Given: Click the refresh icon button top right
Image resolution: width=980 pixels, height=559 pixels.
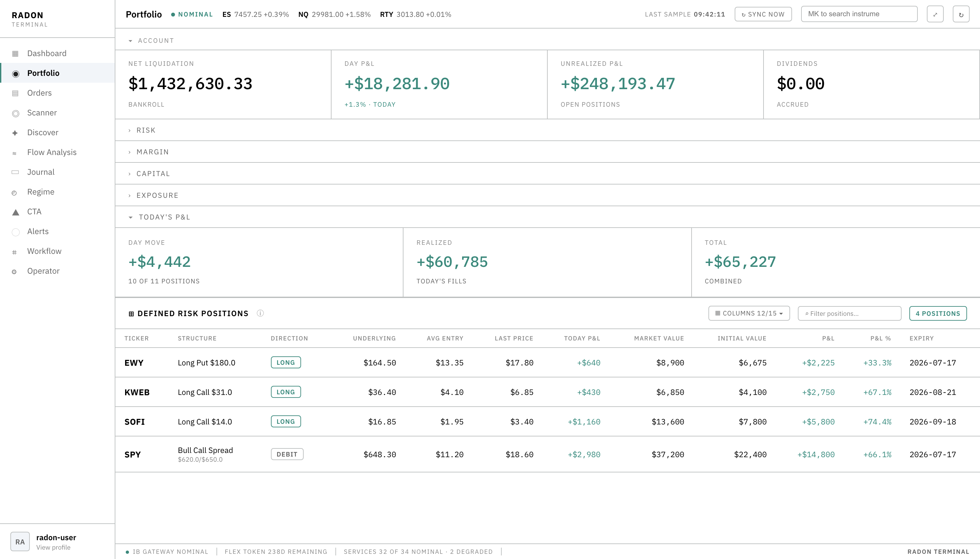Looking at the screenshot, I should [x=961, y=14].
